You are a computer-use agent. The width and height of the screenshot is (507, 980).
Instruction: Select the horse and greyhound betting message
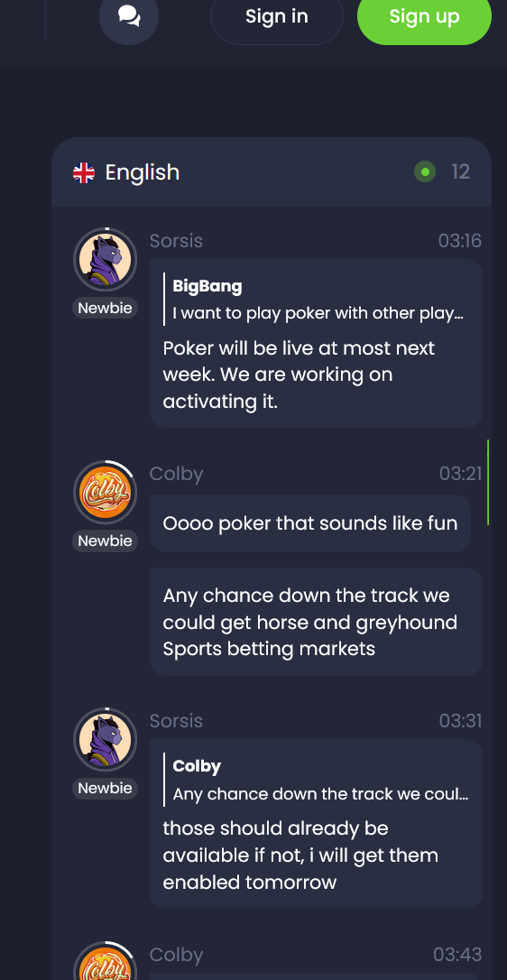[316, 622]
